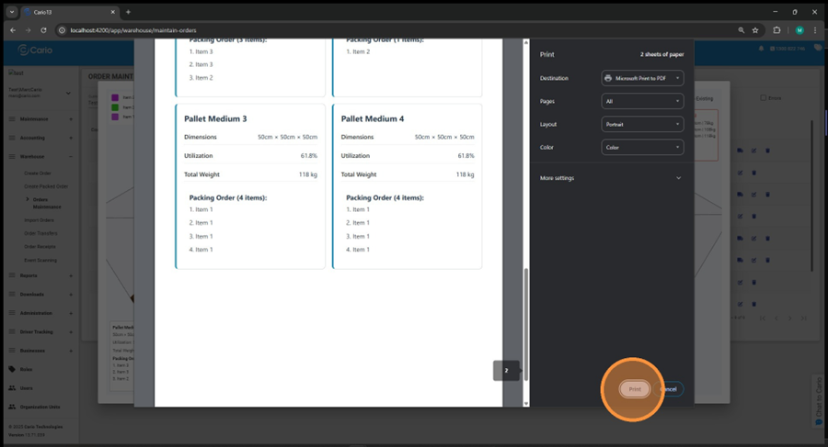Open the Color mode dropdown
This screenshot has height=447, width=828.
coord(643,147)
